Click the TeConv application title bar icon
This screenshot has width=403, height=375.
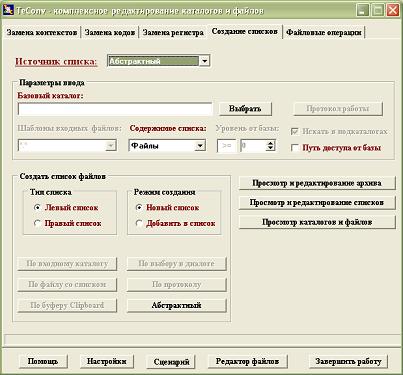8,10
